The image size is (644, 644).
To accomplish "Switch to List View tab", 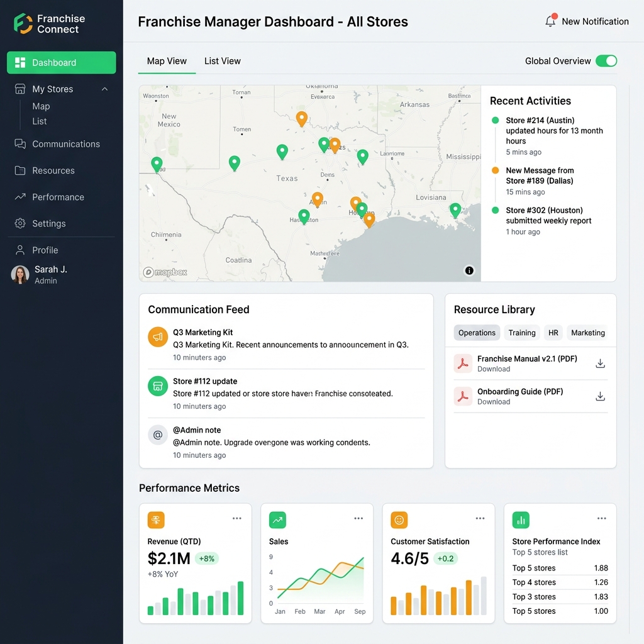I will click(223, 61).
